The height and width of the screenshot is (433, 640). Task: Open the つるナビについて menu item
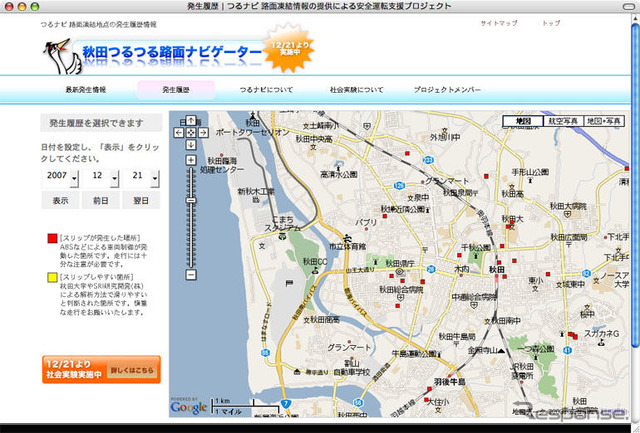point(266,90)
